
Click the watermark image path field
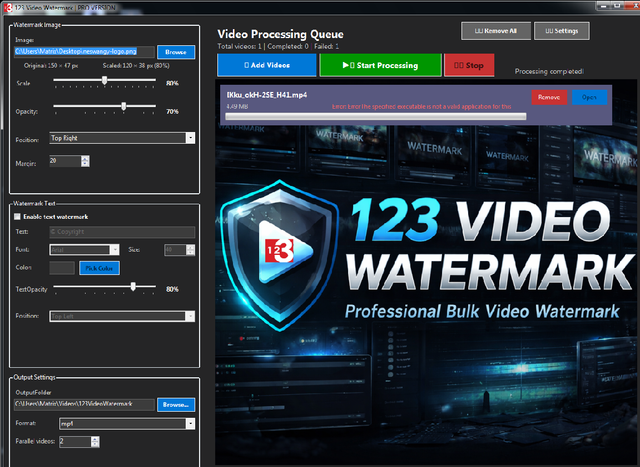(84, 51)
